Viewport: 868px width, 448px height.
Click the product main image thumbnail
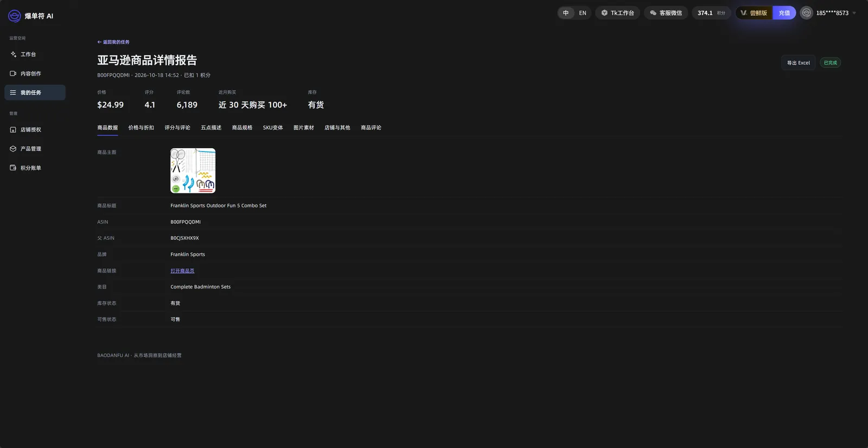click(193, 171)
